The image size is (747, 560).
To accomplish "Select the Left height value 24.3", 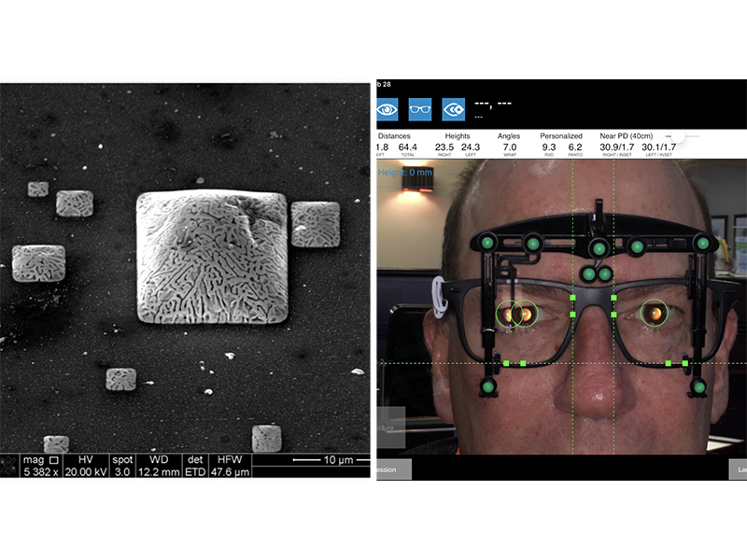I will click(x=471, y=147).
